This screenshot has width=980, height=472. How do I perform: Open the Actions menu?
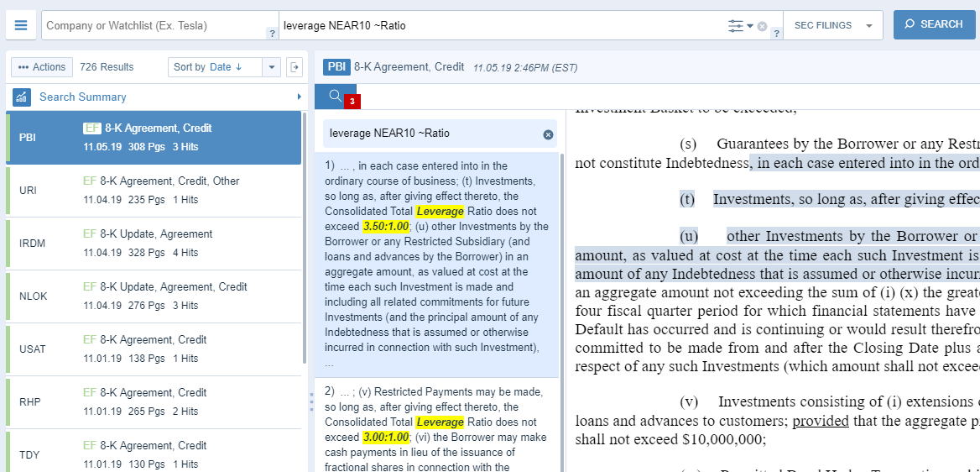(42, 67)
